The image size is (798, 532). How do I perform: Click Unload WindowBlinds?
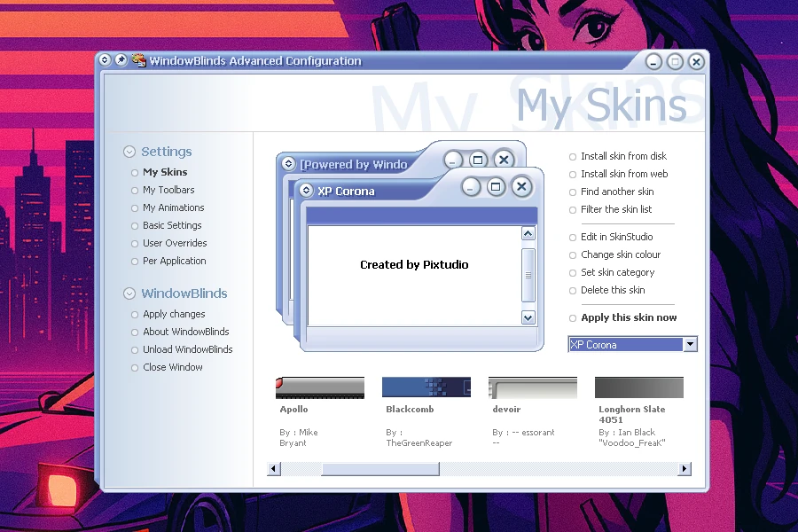click(188, 349)
